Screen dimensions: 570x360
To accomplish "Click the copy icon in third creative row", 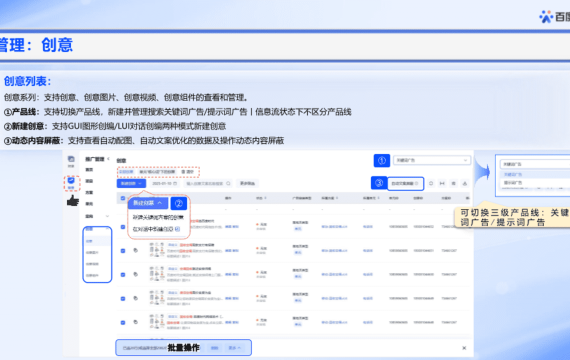I will pyautogui.click(x=135, y=274).
